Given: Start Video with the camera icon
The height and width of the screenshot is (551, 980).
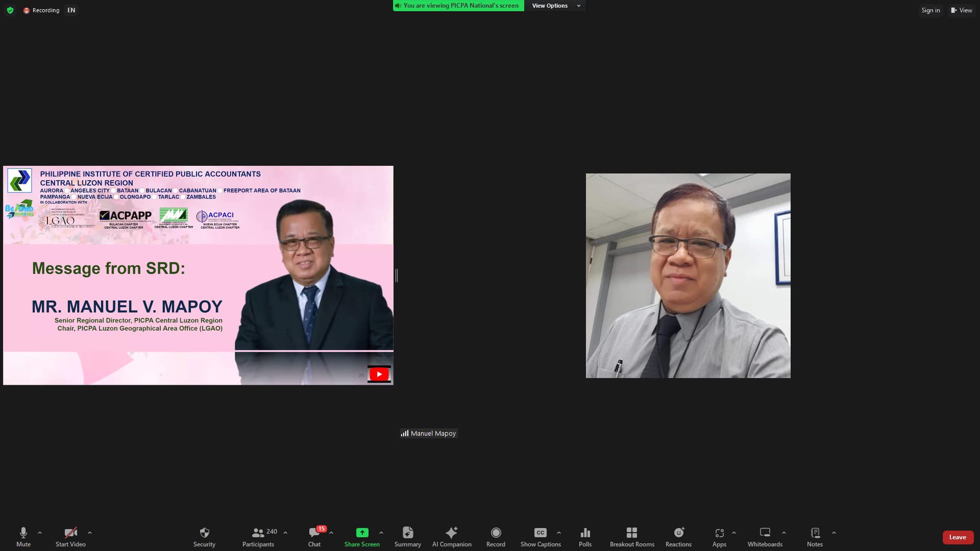Looking at the screenshot, I should tap(70, 537).
